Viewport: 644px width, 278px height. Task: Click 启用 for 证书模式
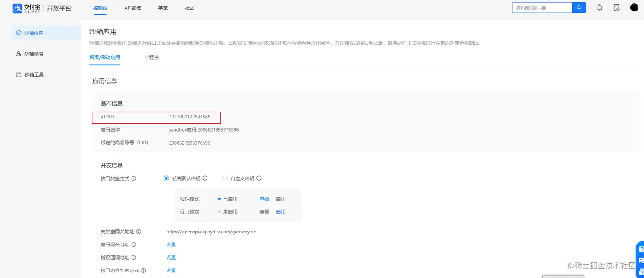(x=281, y=212)
